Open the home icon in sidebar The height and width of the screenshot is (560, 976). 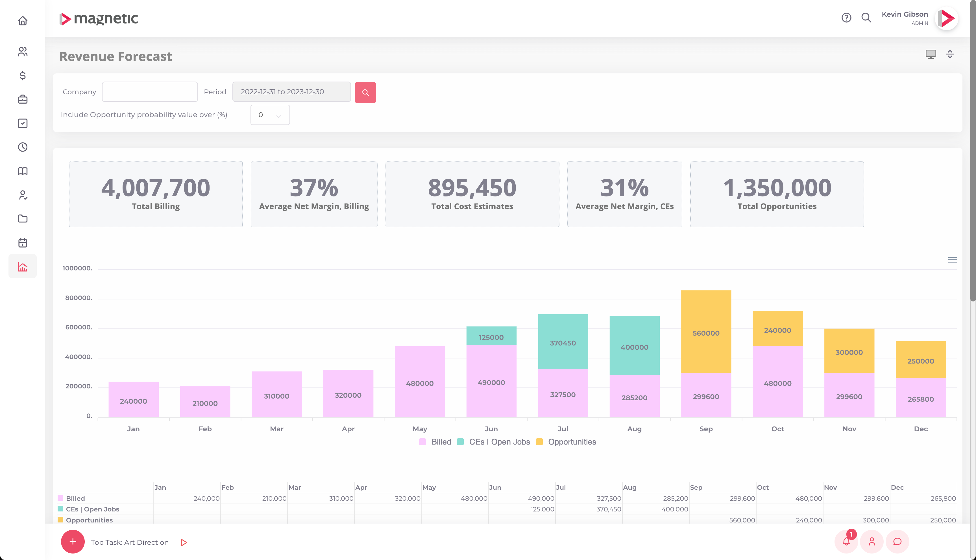tap(23, 21)
